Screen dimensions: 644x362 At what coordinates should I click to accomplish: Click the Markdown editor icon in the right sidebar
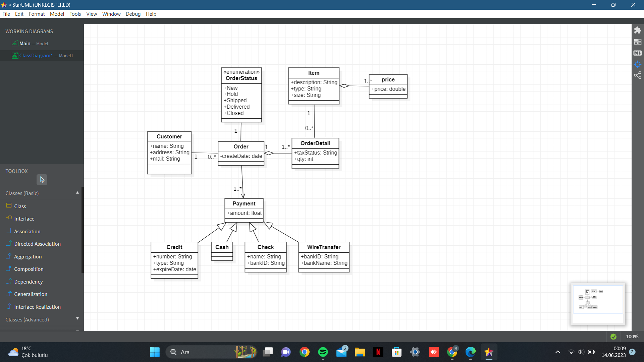[638, 53]
